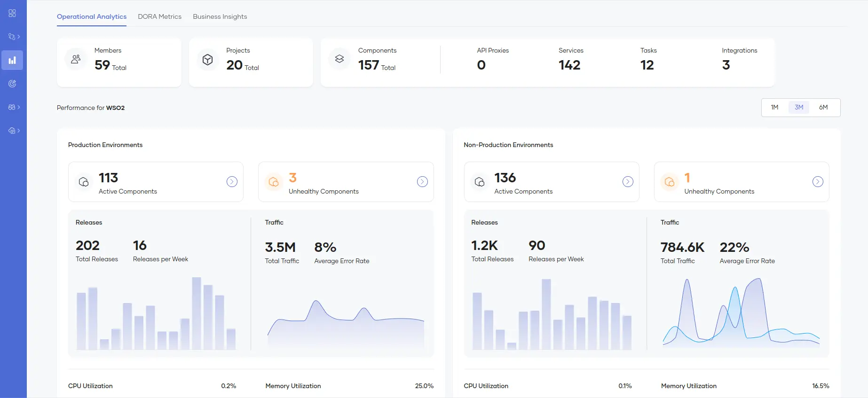Expand the chevron beside the fifth sidebar icon
Screen dimensions: 868x398
19,107
